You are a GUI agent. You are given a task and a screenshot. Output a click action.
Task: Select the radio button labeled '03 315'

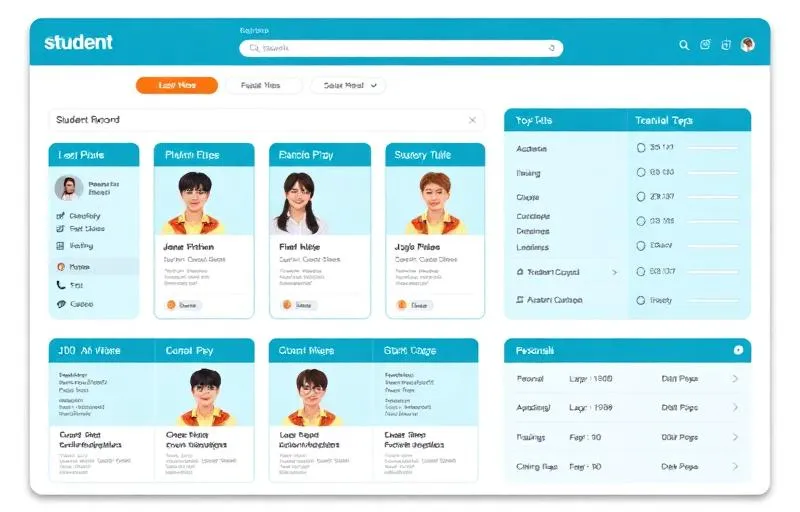(641, 221)
